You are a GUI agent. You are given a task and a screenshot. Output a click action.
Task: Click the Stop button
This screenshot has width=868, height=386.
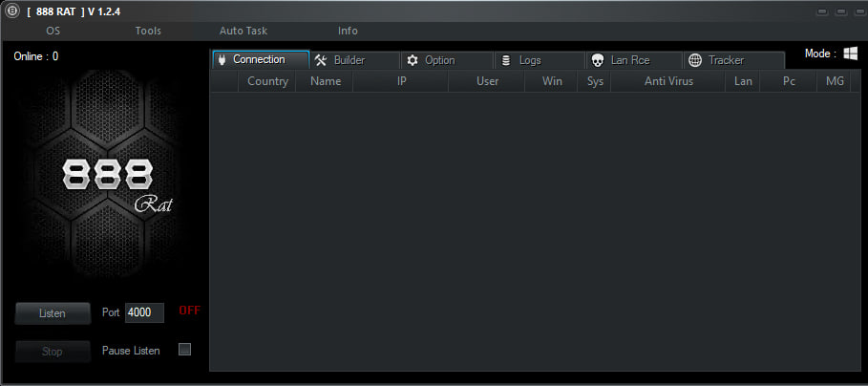click(53, 352)
